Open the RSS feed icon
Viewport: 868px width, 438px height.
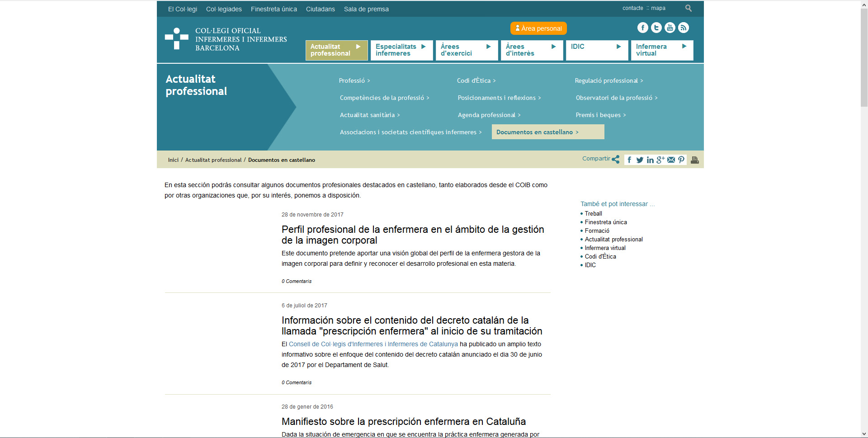click(683, 28)
